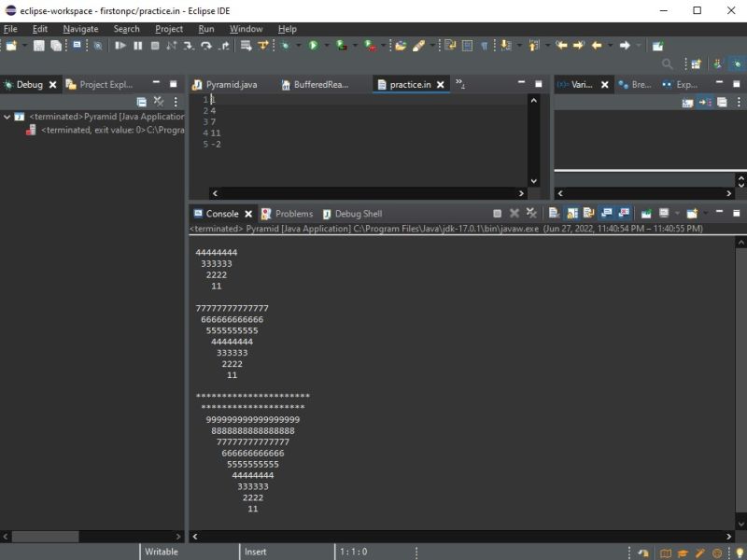This screenshot has height=560, width=747.
Task: Toggle Scroll Lock in the Console view
Action: 571,213
